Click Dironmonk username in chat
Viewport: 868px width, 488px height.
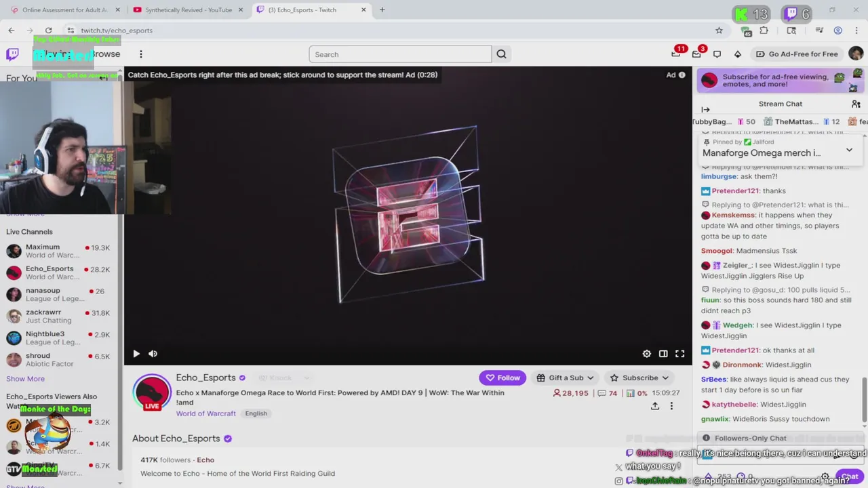[x=742, y=365]
